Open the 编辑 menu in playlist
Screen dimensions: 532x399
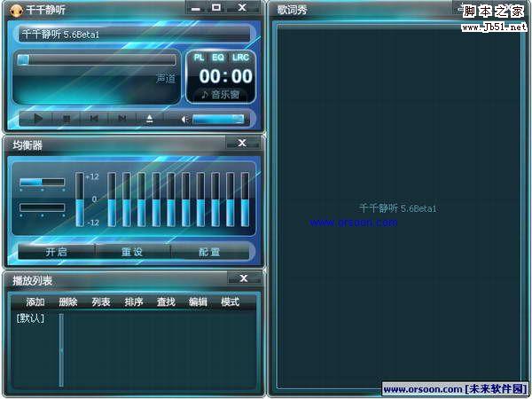point(198,302)
